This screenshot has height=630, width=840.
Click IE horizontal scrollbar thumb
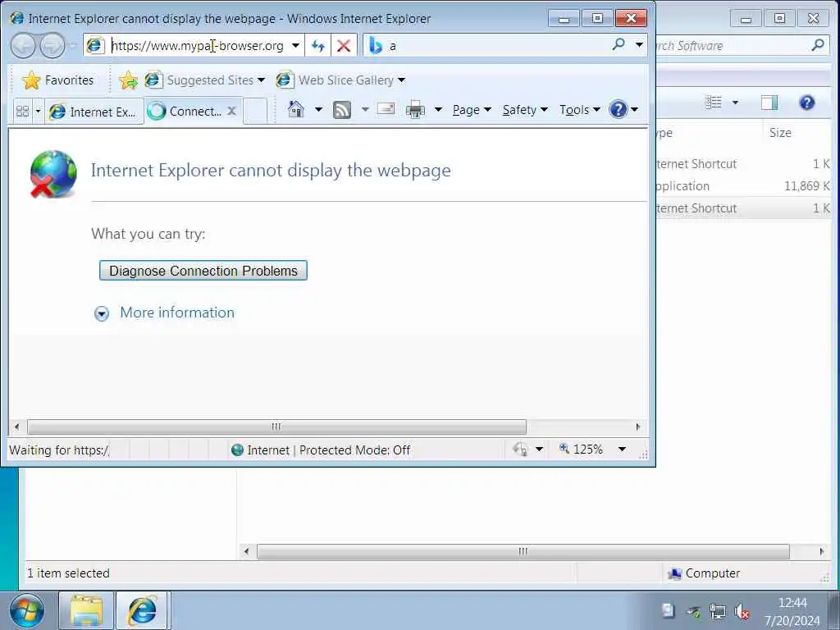click(x=276, y=427)
